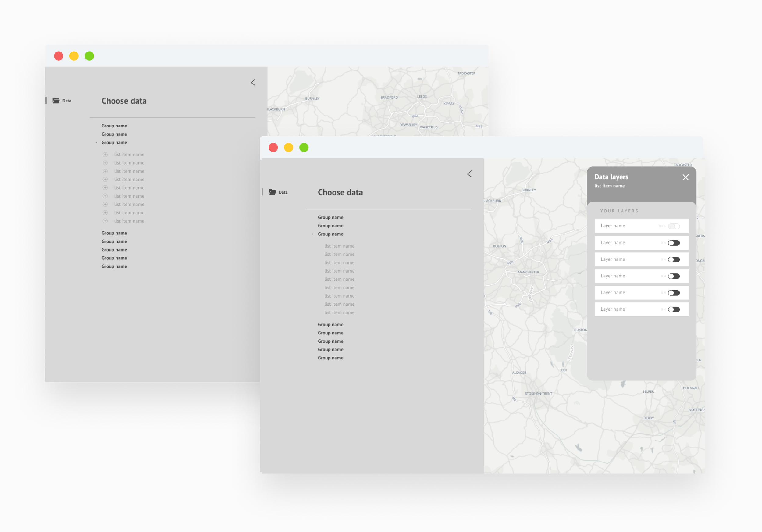Select first list item name in front window
The height and width of the screenshot is (532, 762).
(x=339, y=246)
